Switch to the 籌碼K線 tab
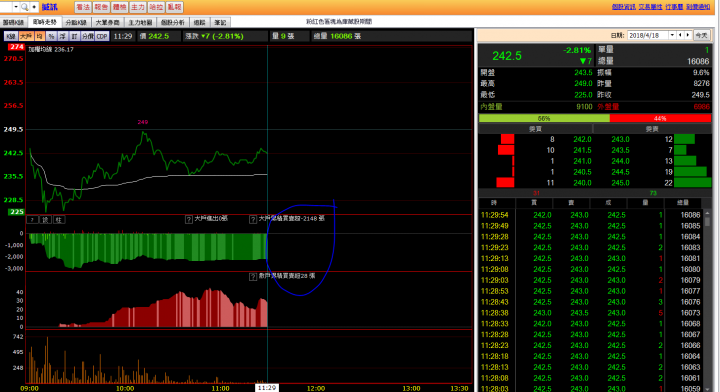 click(x=13, y=22)
